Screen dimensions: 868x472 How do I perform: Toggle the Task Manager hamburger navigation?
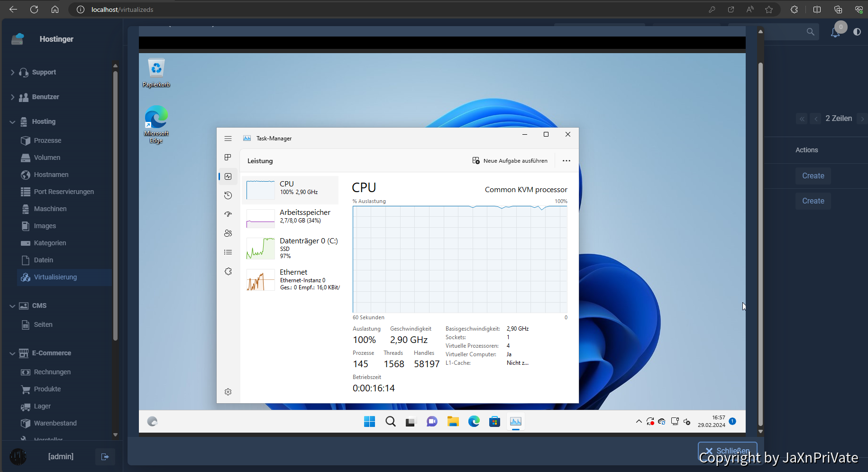(x=228, y=139)
